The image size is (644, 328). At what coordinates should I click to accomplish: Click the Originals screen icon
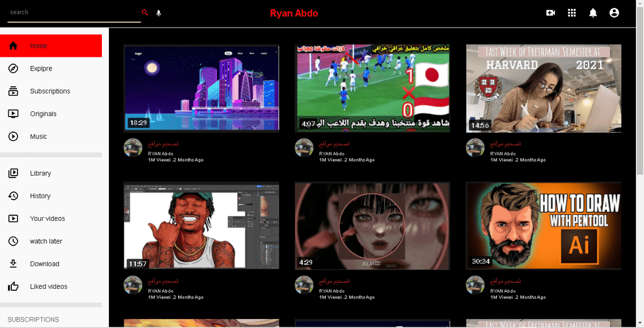[13, 113]
